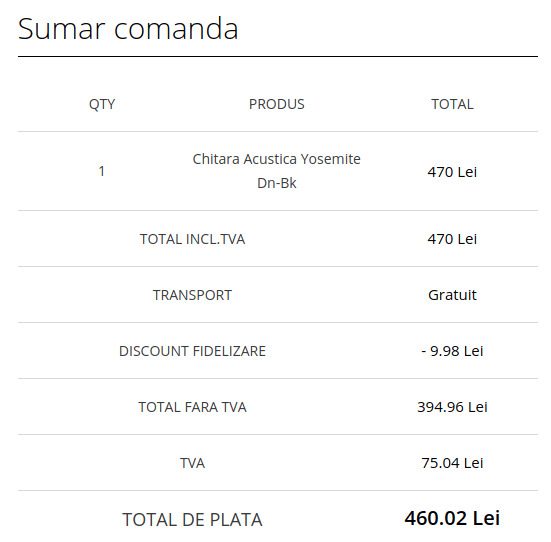
Task: Click the - 9.98 Lei discount amount
Action: tap(452, 351)
